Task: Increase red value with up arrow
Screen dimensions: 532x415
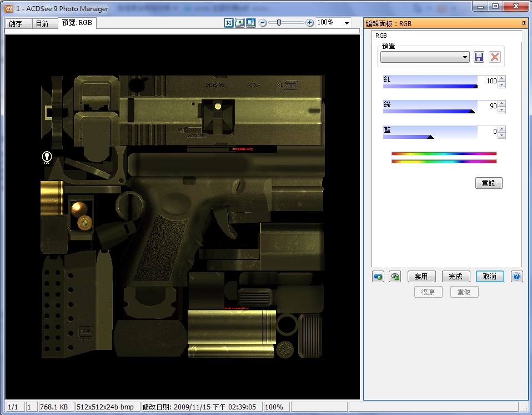Action: pyautogui.click(x=502, y=78)
